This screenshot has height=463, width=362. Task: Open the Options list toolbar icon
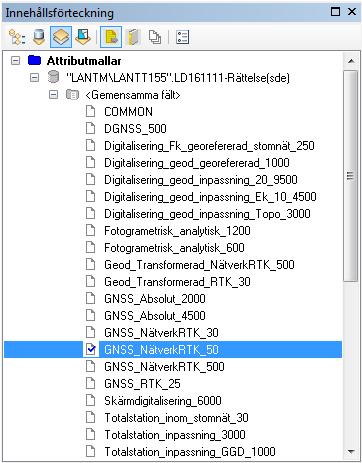pyautogui.click(x=182, y=37)
